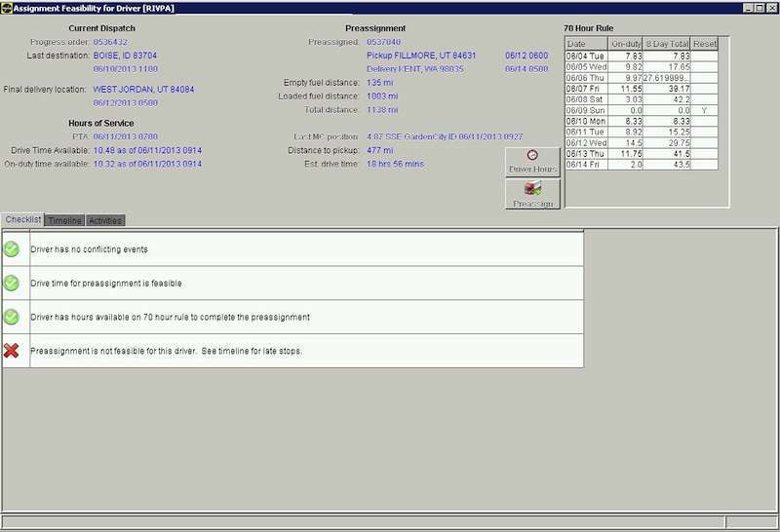
Task: Click total distance 1138 mi value
Action: click(x=382, y=110)
